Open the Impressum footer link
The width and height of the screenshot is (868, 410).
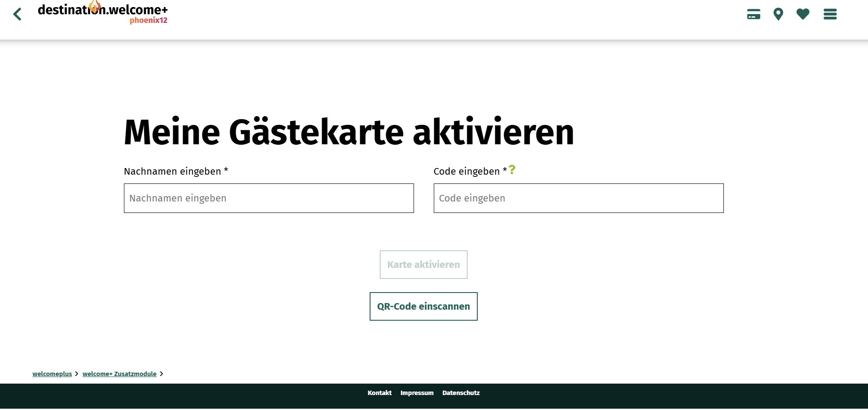(x=417, y=393)
